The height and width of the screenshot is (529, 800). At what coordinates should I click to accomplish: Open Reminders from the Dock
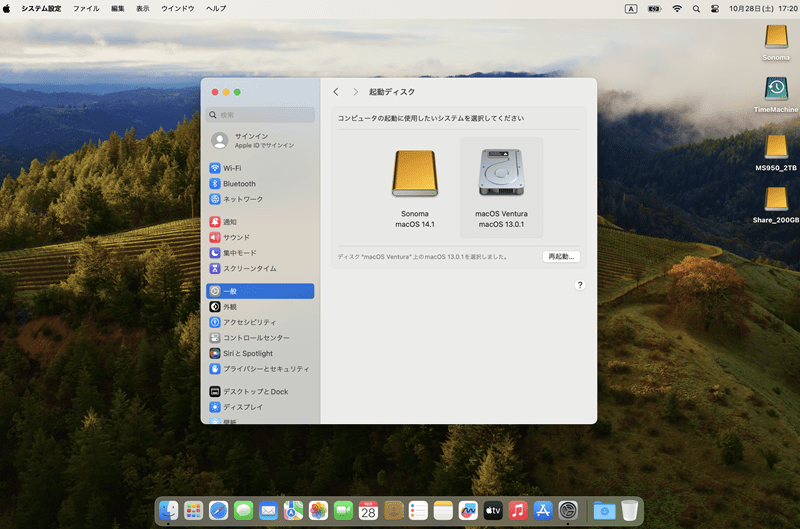point(418,510)
